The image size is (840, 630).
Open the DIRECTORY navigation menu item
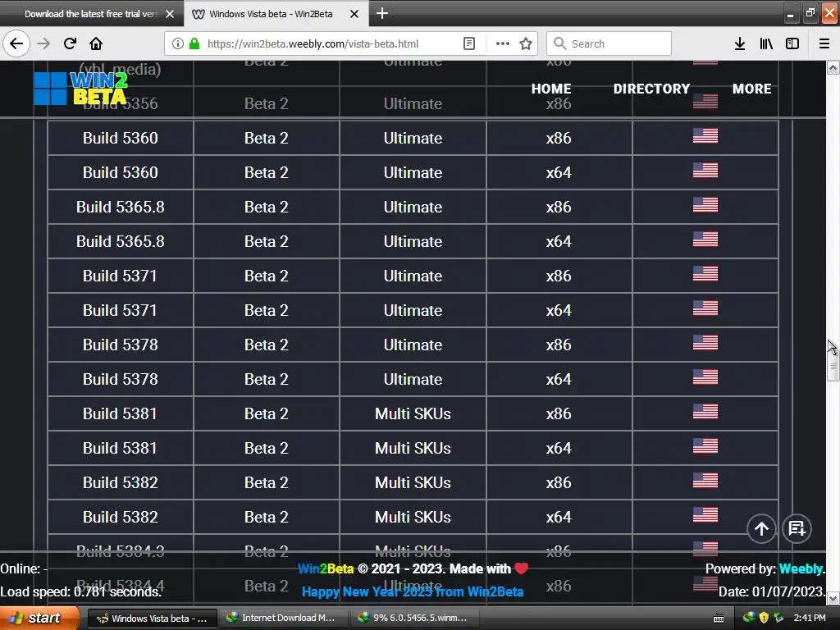pos(651,89)
